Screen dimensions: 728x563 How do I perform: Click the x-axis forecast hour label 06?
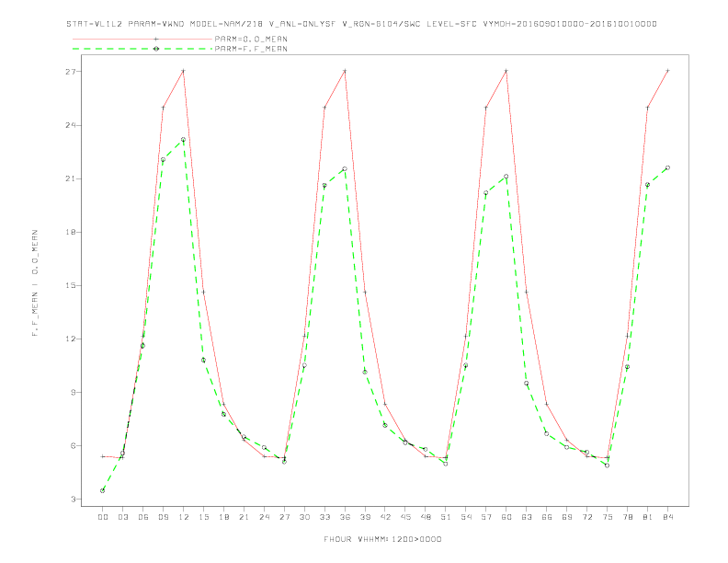[x=143, y=517]
